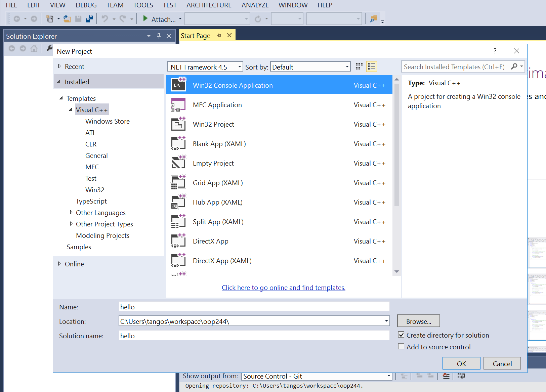Screen dimensions: 546x392
Task: Expand Other Languages node
Action: coord(71,212)
